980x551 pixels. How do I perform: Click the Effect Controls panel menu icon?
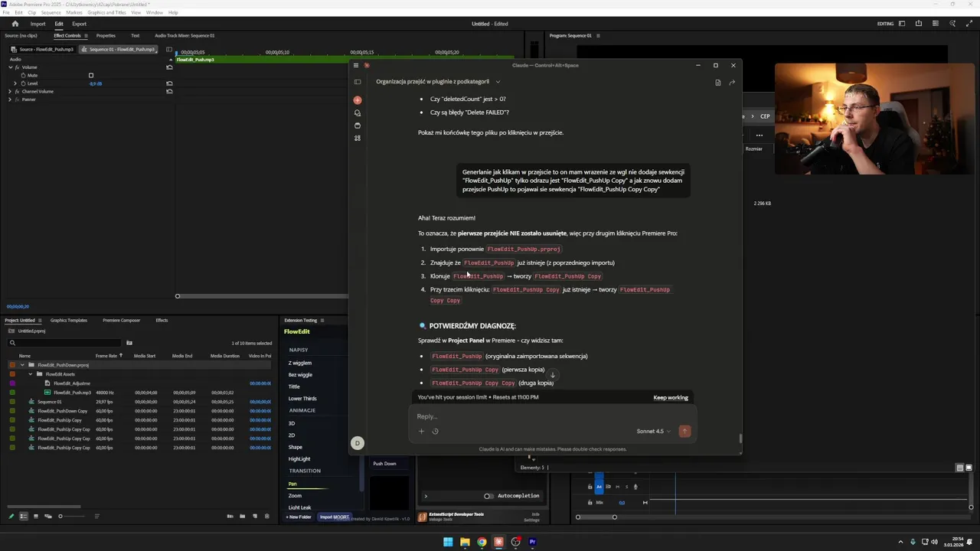tap(86, 35)
